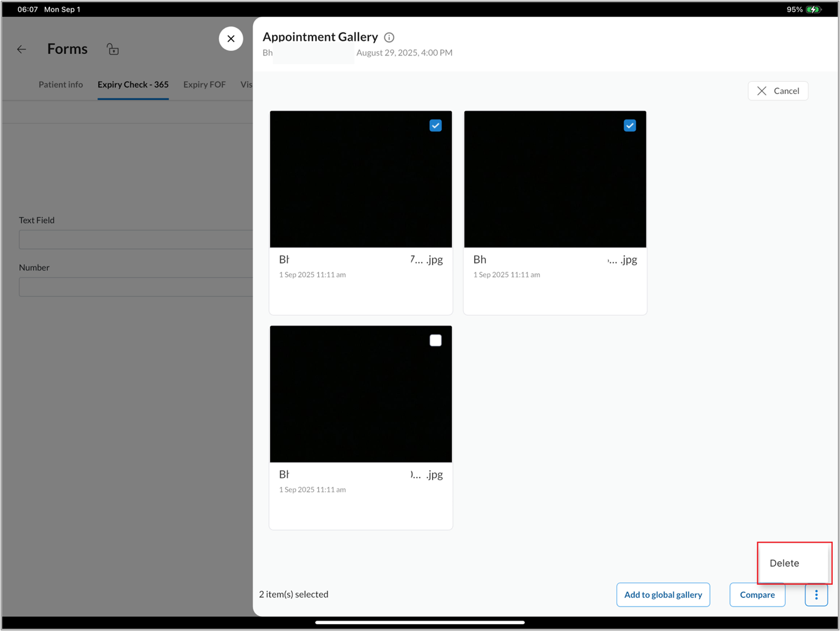Uncheck the first image ending 7... .jpg

point(435,126)
